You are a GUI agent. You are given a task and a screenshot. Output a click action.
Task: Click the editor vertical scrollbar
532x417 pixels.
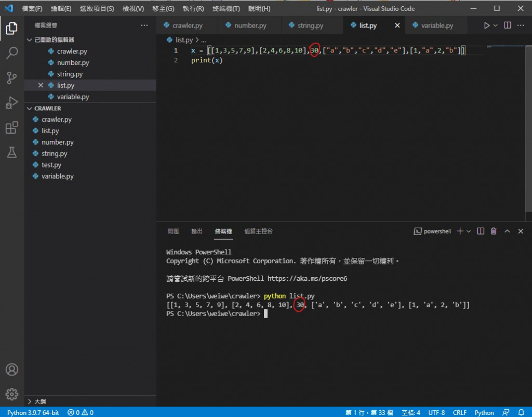528,129
